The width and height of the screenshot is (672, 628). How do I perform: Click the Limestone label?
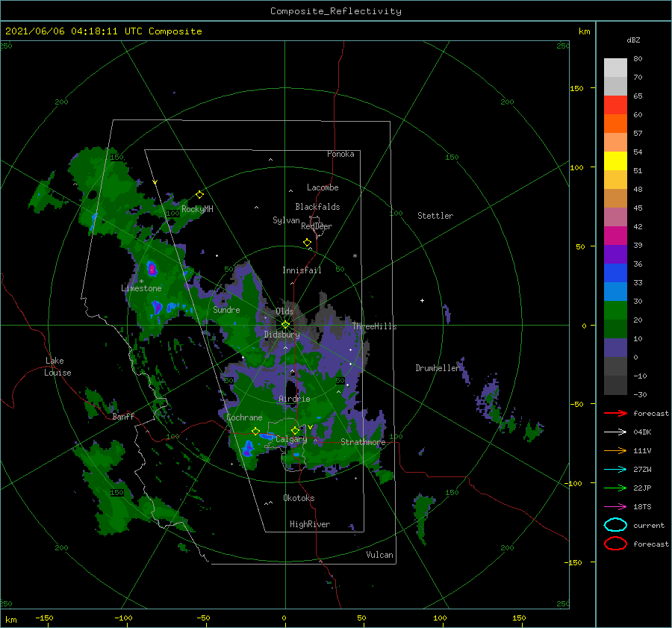click(x=141, y=288)
